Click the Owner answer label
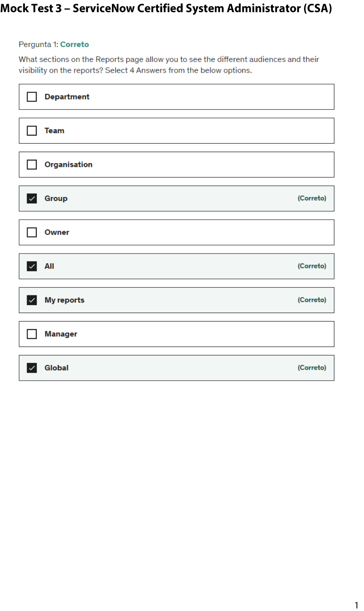 (57, 232)
